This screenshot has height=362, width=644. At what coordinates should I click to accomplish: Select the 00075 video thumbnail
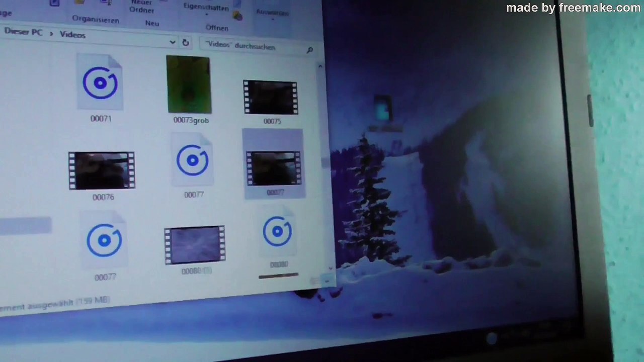(271, 98)
